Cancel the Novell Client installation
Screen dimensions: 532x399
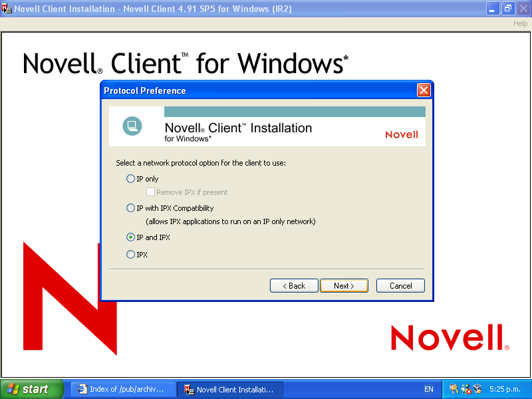400,286
